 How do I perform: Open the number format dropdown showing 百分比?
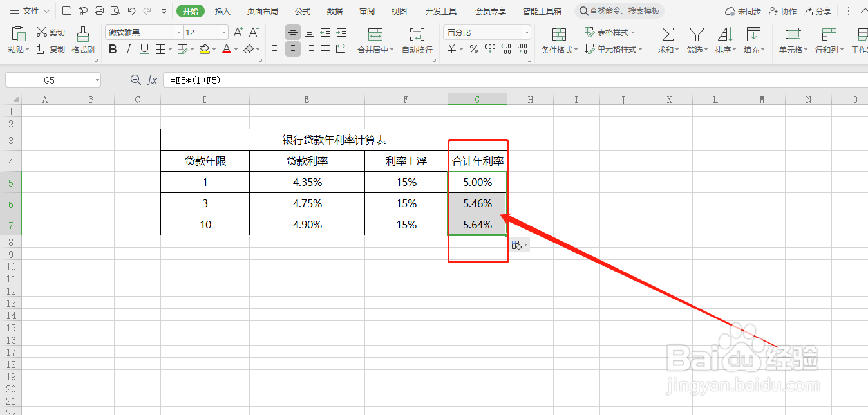click(x=527, y=32)
